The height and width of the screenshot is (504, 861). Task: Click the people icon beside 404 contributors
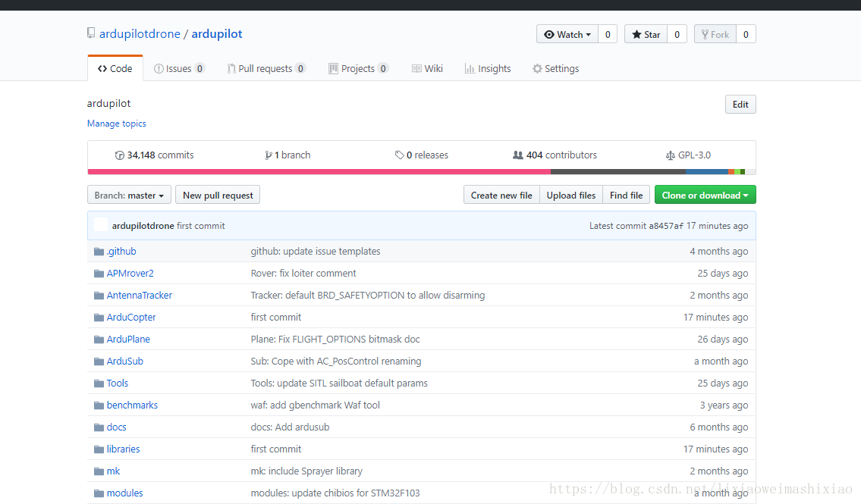[518, 155]
